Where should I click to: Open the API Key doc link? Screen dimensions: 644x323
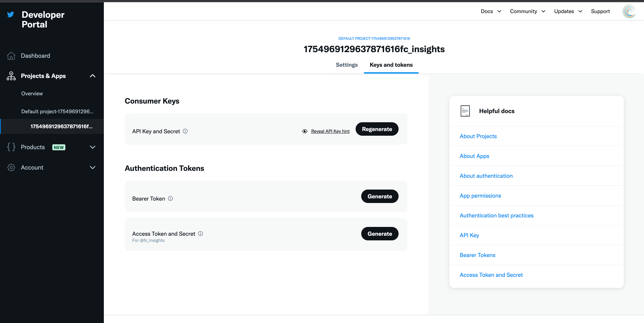click(x=469, y=235)
